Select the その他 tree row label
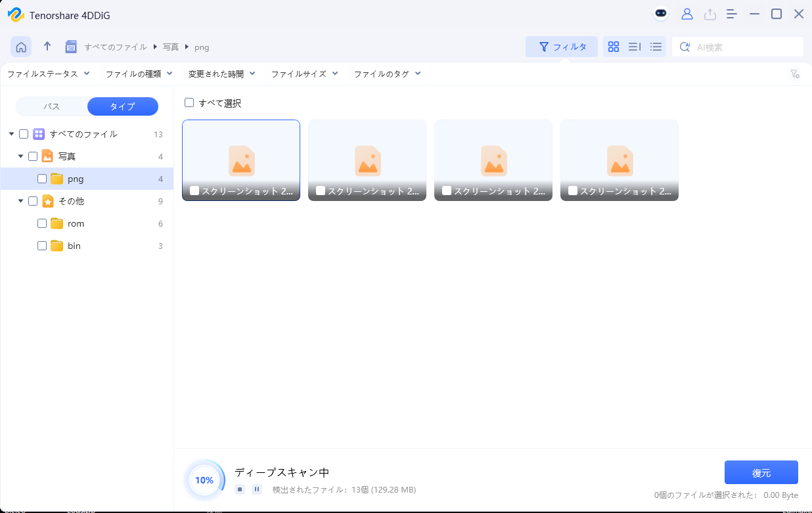 click(x=72, y=201)
